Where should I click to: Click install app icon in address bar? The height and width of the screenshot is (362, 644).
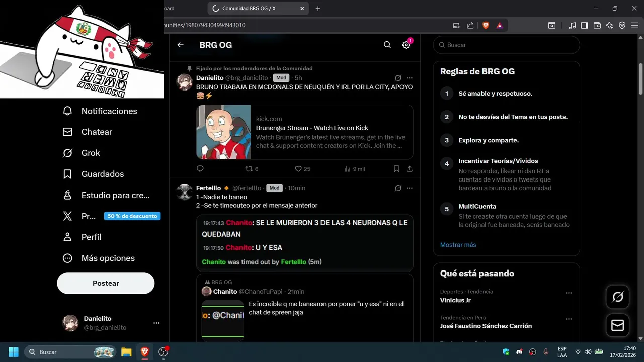(x=456, y=25)
